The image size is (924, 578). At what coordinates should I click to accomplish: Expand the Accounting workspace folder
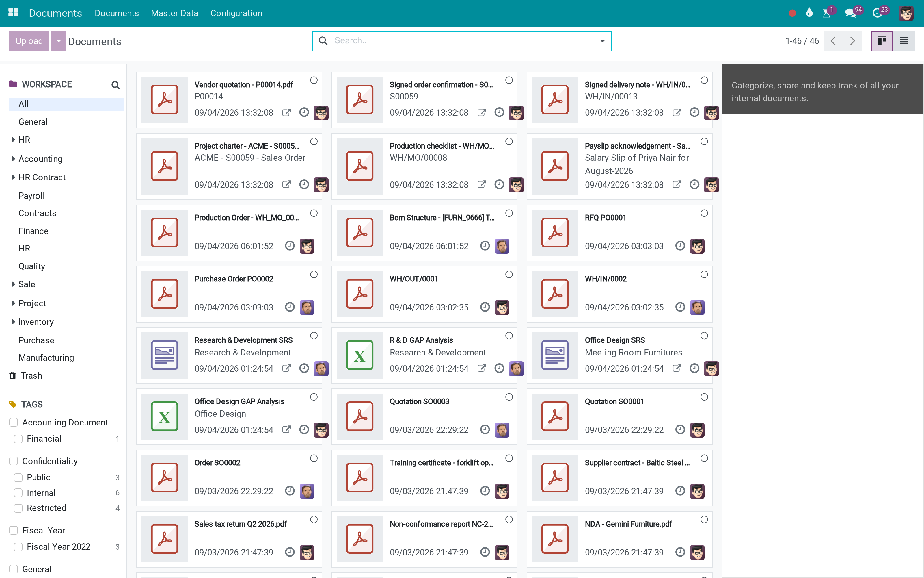13,159
